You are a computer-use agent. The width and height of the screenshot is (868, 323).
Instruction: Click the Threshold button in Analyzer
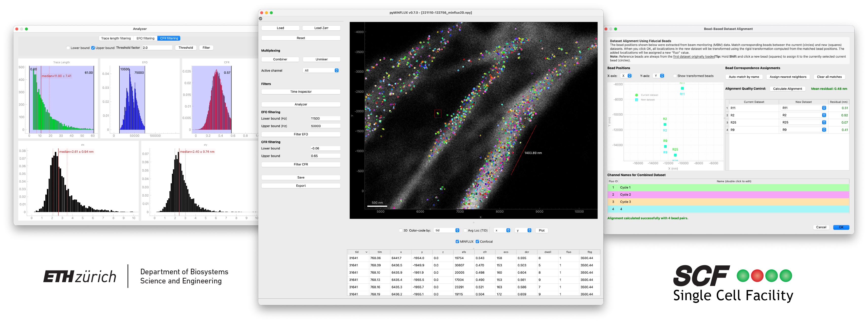186,48
